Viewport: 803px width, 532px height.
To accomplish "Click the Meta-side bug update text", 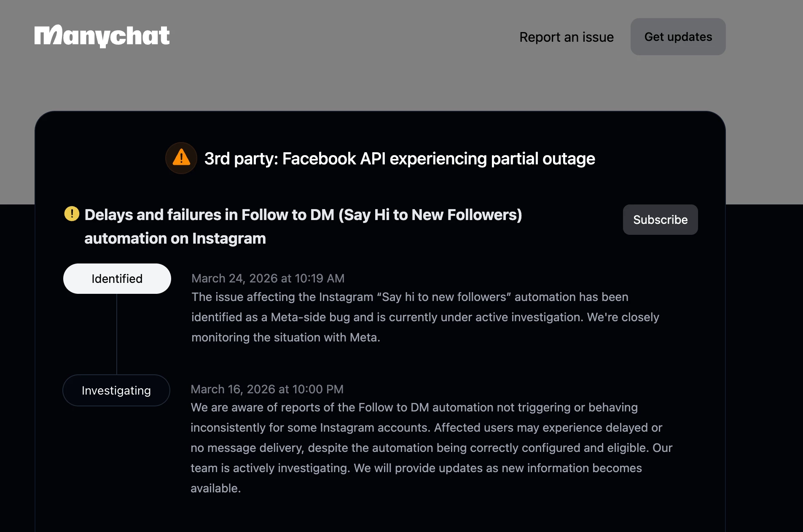I will coord(425,317).
